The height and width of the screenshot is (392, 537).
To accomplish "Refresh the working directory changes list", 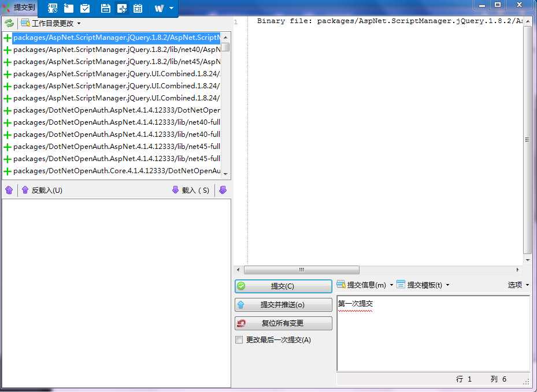I will (x=9, y=23).
